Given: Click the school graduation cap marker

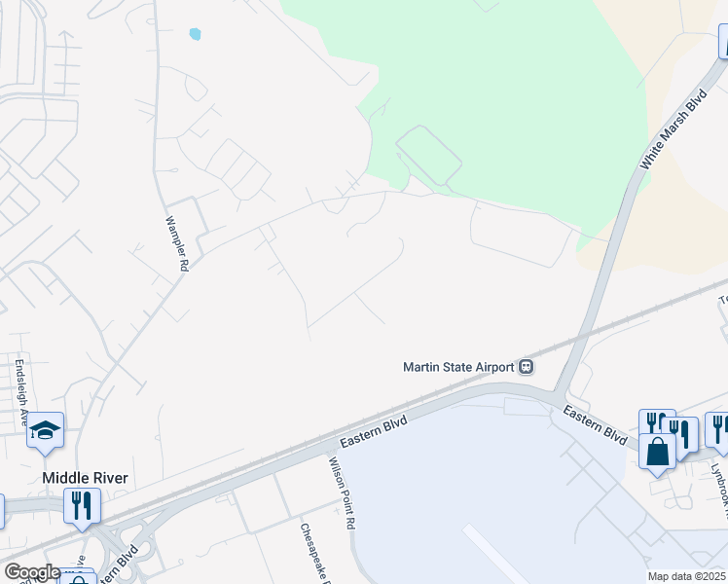Looking at the screenshot, I should [45, 432].
